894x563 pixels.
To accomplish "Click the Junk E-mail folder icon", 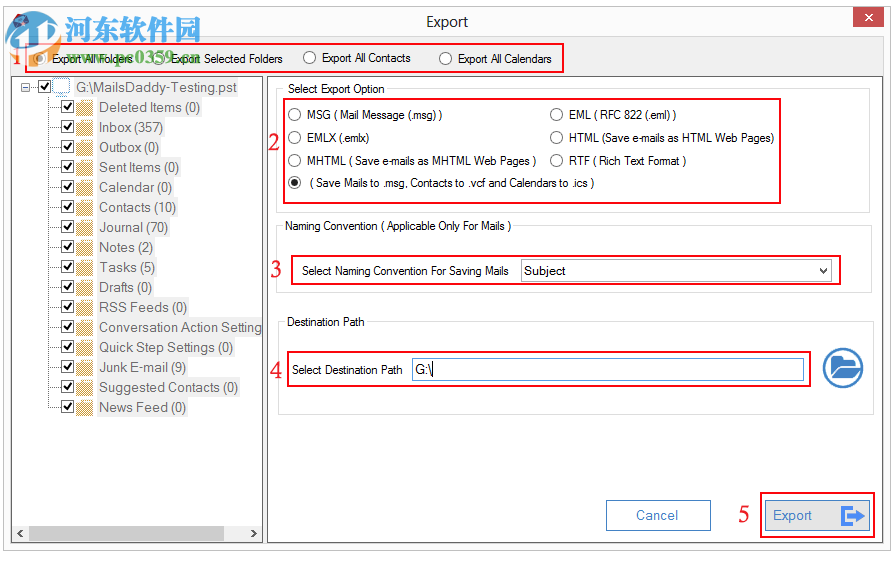I will pyautogui.click(x=84, y=367).
